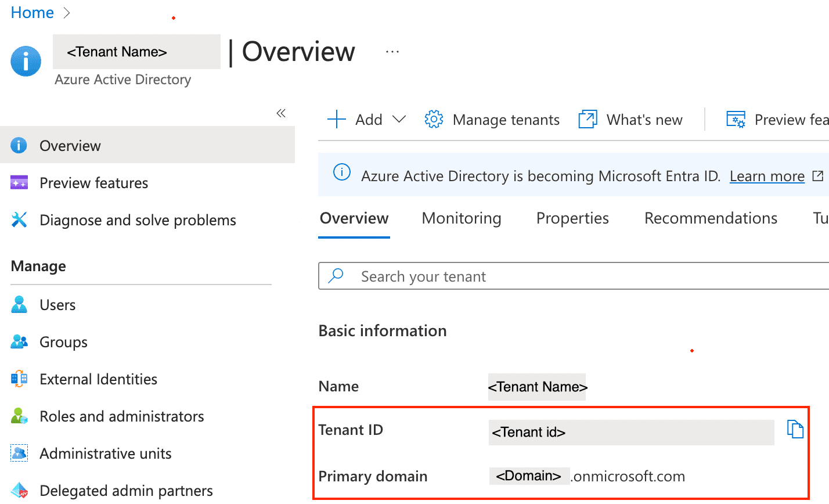Click the Users person icon
The width and height of the screenshot is (829, 504).
(x=19, y=304)
